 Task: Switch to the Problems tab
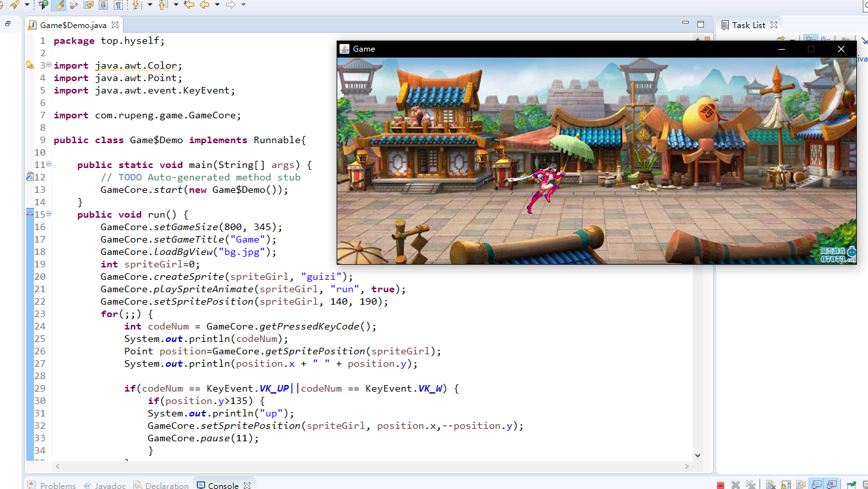52,485
